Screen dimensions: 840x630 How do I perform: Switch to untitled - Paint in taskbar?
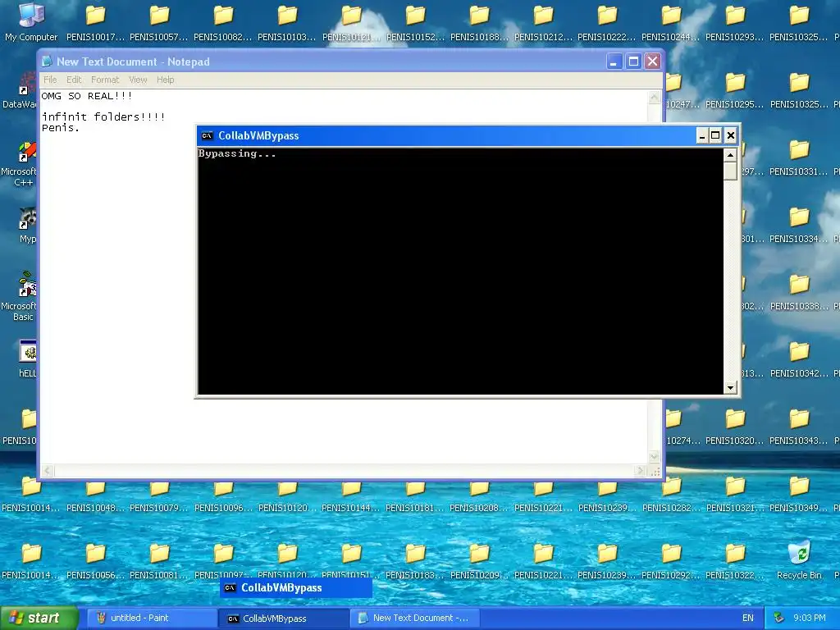pos(151,619)
